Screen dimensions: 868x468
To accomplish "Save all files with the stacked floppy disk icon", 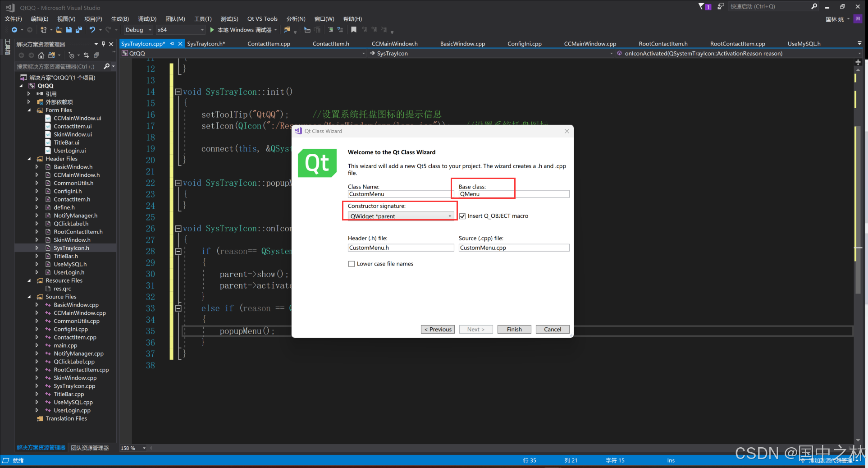I will click(x=79, y=30).
